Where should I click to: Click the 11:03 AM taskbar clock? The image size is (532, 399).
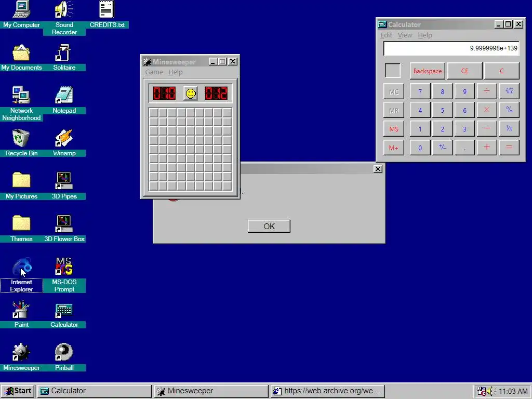click(x=513, y=392)
